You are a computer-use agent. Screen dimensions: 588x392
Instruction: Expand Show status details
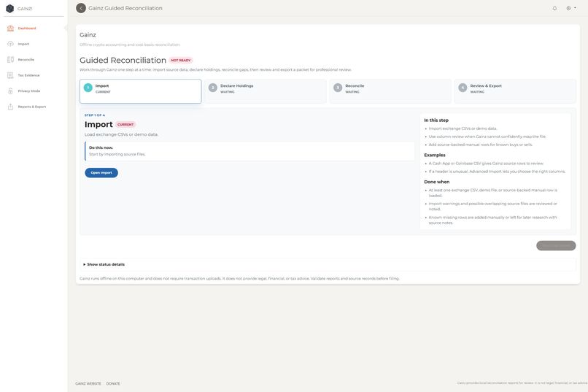[x=104, y=264]
